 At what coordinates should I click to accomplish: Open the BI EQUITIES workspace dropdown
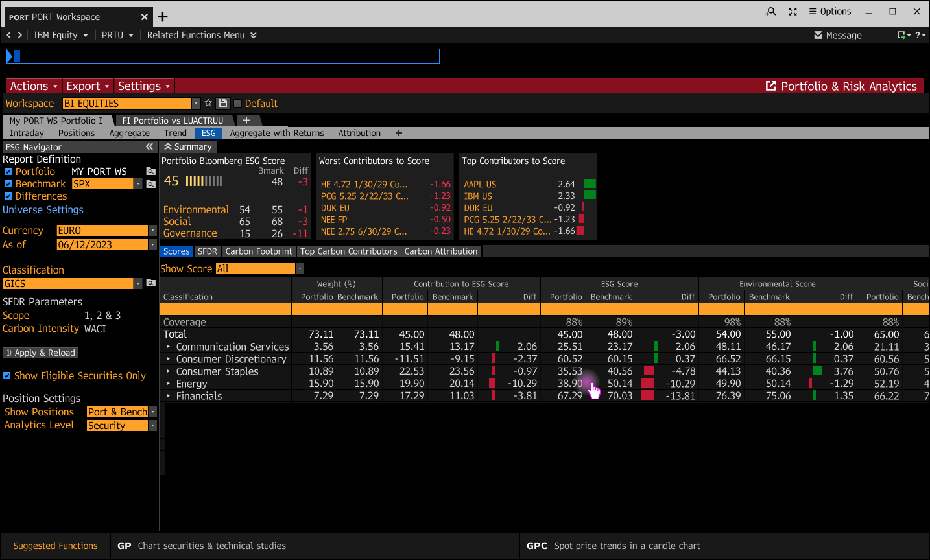(x=196, y=104)
